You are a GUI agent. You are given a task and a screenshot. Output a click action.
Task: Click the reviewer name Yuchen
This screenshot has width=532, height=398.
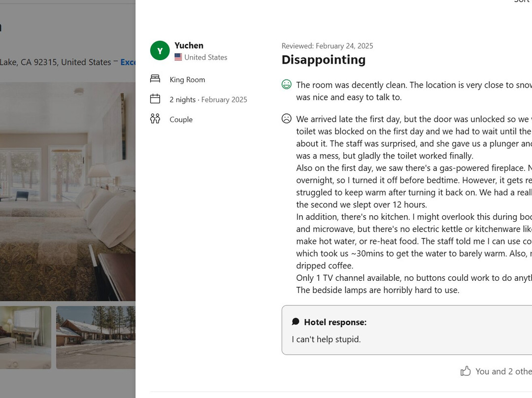[x=189, y=45]
